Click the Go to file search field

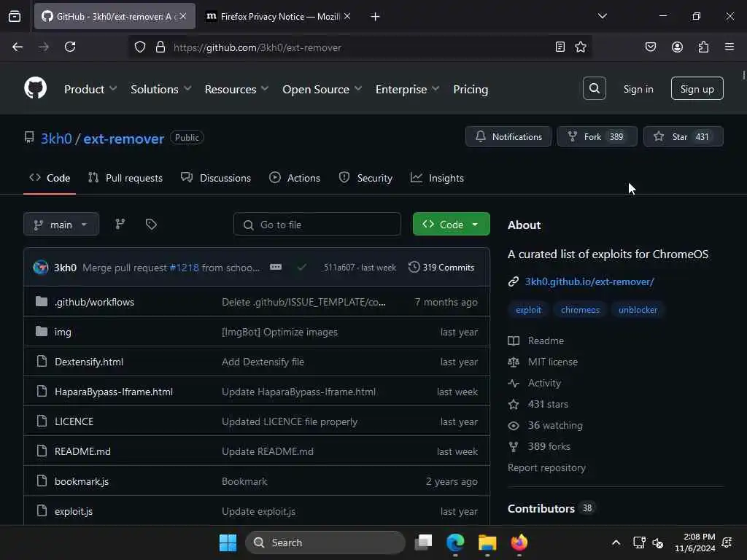317,225
